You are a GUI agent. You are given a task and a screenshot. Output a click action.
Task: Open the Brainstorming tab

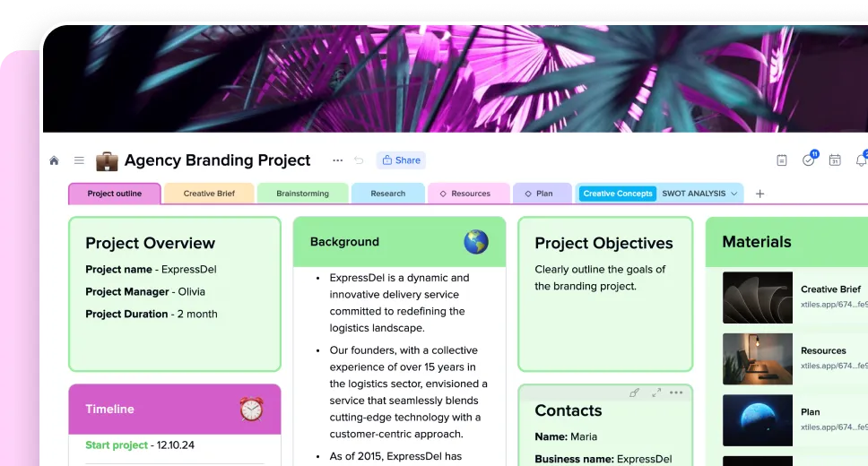tap(303, 194)
